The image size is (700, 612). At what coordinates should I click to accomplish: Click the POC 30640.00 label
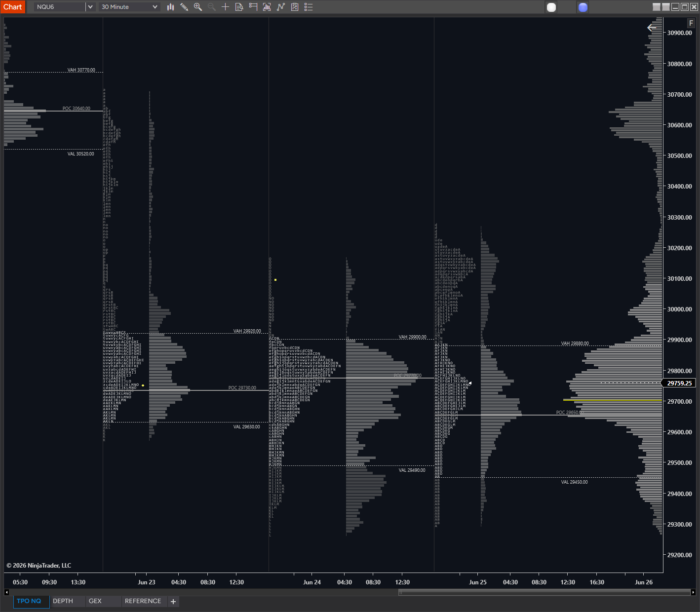coord(77,109)
